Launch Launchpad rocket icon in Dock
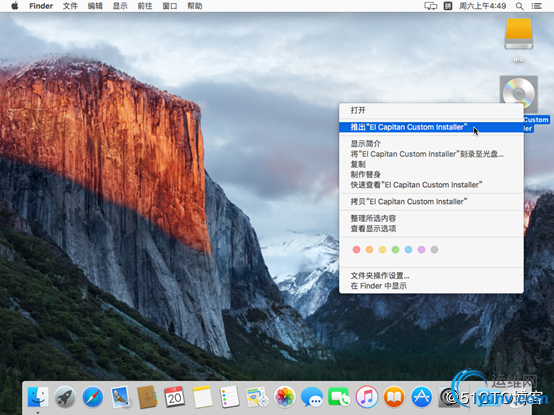 (x=65, y=397)
